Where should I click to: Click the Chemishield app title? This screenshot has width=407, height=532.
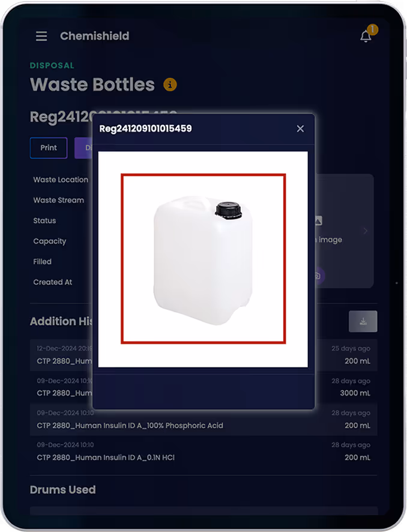point(95,36)
